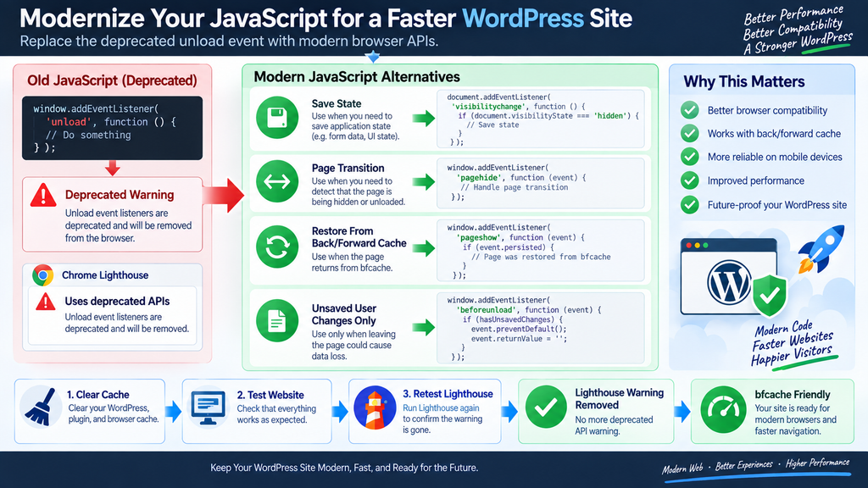This screenshot has height=488, width=868.
Task: Click the checkmark beside Future-proof your WordPress site
Action: (690, 205)
